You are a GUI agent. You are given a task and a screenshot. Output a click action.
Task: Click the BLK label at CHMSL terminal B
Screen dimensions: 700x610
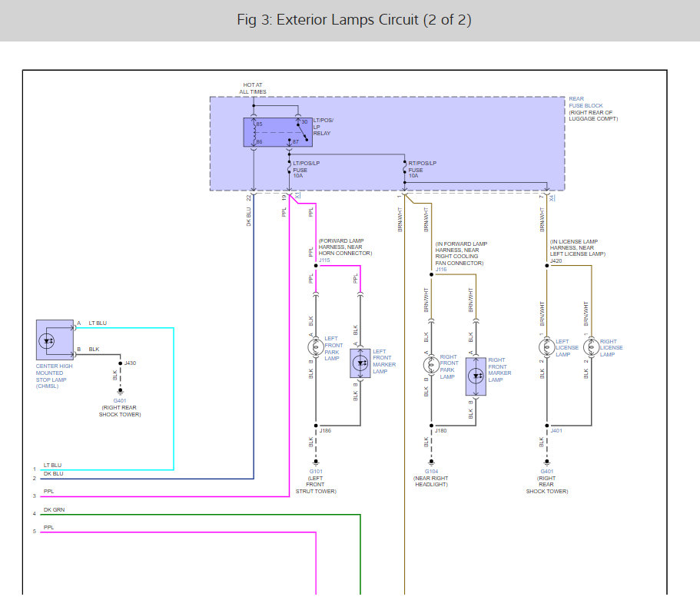pyautogui.click(x=94, y=350)
